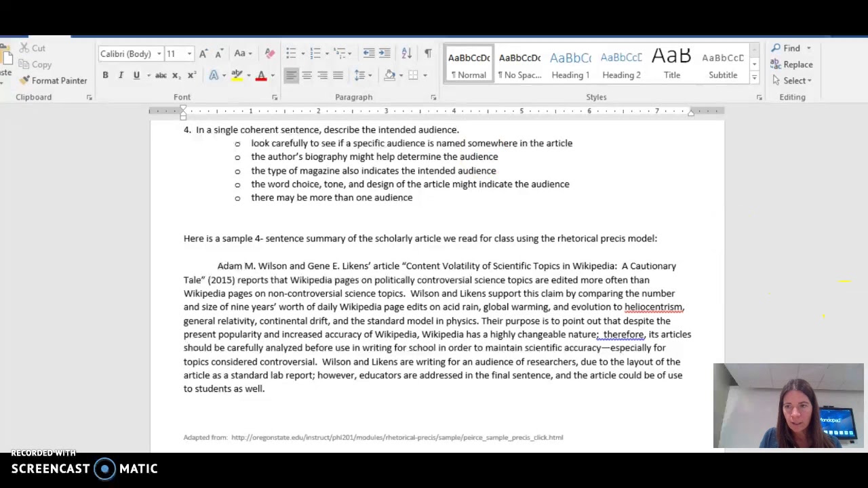Click the presenter webcam thumbnail
Viewport: 868px width, 488px height.
[788, 406]
